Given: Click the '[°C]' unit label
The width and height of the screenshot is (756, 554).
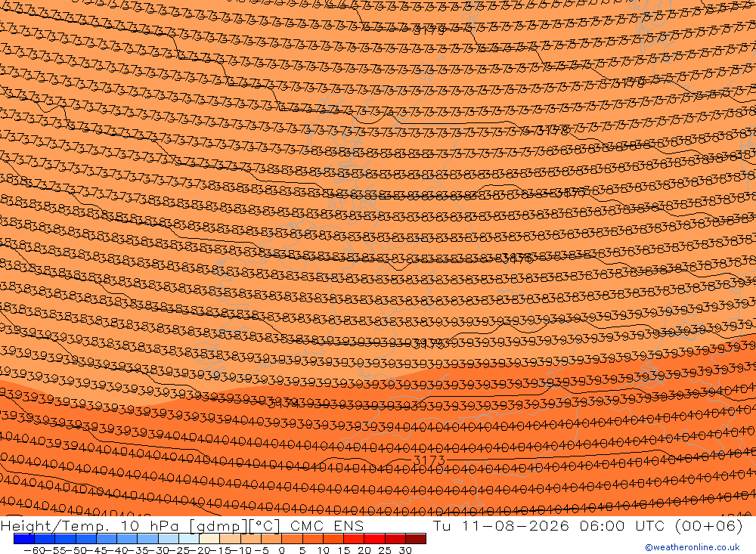Looking at the screenshot, I should click(x=264, y=525).
